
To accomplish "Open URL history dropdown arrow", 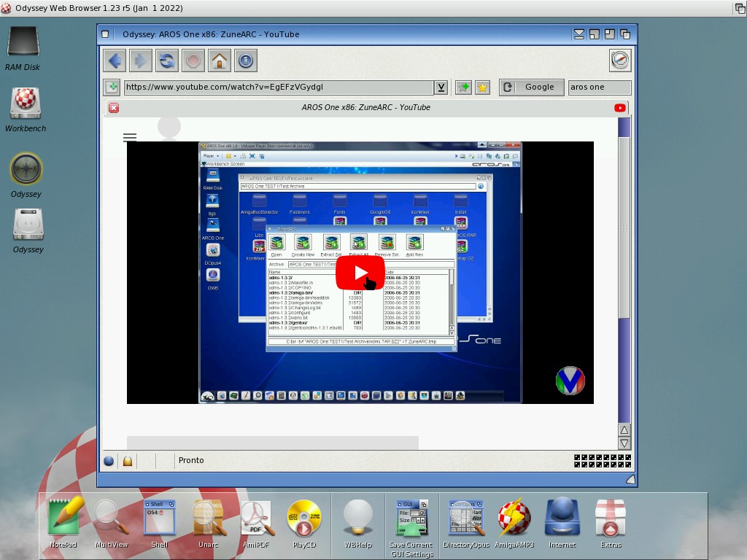I will pos(441,87).
